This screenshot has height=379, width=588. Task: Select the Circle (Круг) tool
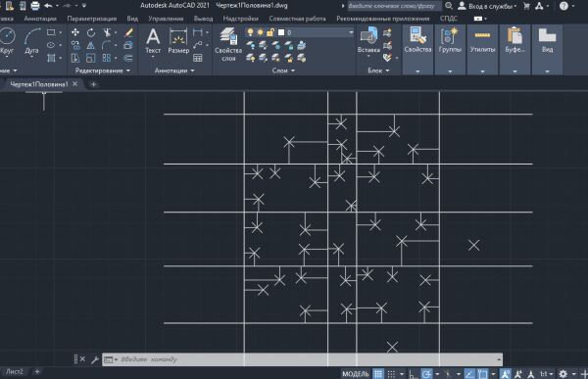pyautogui.click(x=7, y=41)
